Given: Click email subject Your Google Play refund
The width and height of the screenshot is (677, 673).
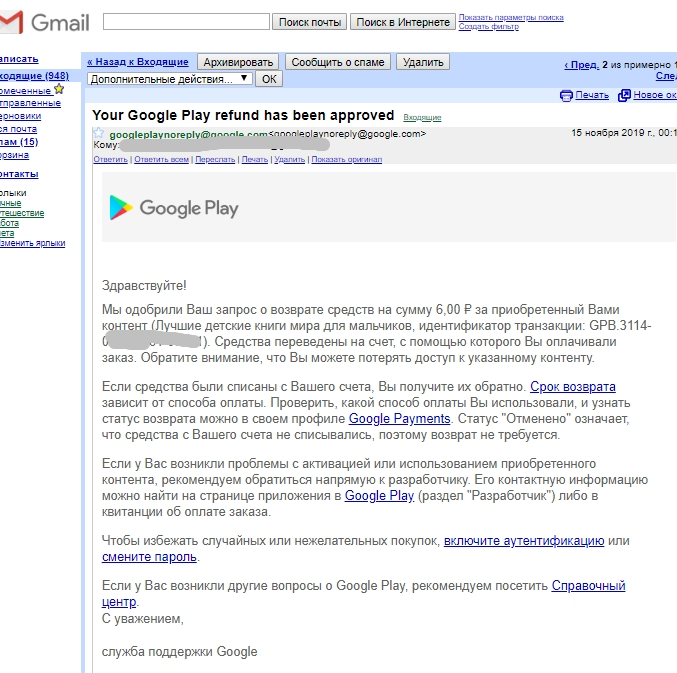Looking at the screenshot, I should (243, 115).
